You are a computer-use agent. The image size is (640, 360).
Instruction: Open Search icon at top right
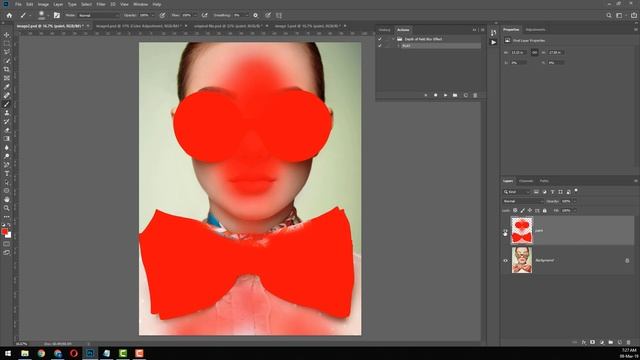609,15
